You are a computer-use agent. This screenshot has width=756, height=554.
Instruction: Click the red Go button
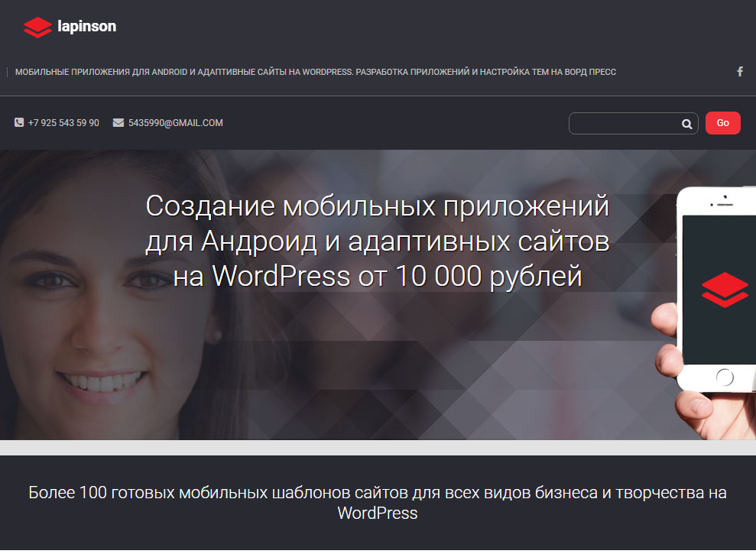pyautogui.click(x=722, y=123)
